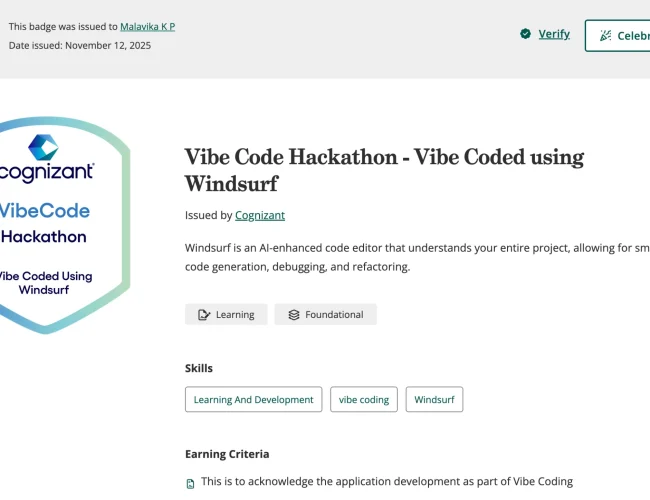Viewport: 650px width, 500px height.
Task: Click the 'This is to acknowledge' criteria text
Action: (x=387, y=481)
